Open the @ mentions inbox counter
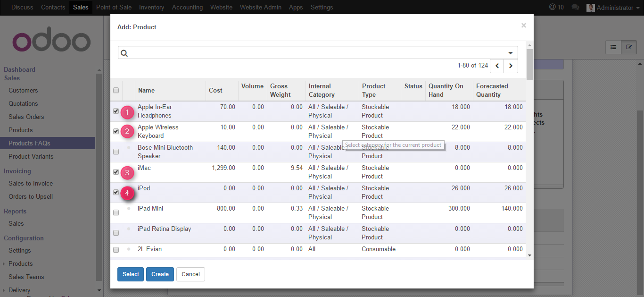Screen dimensions: 644x297 point(556,8)
